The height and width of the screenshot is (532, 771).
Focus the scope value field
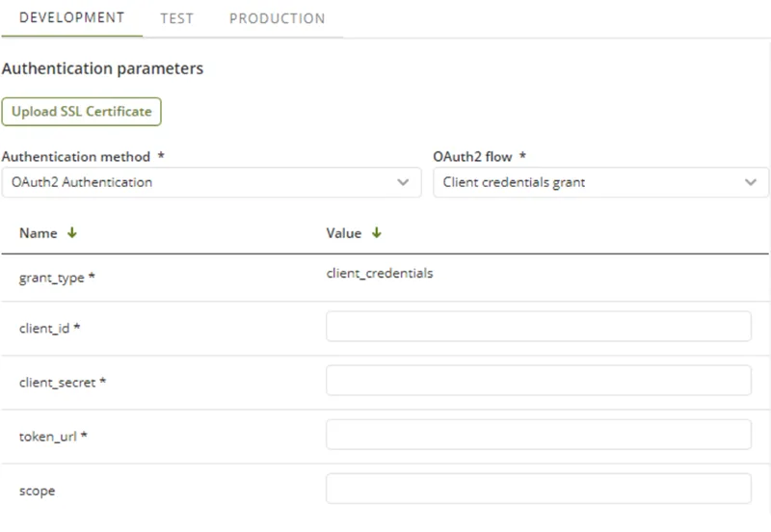coord(539,489)
